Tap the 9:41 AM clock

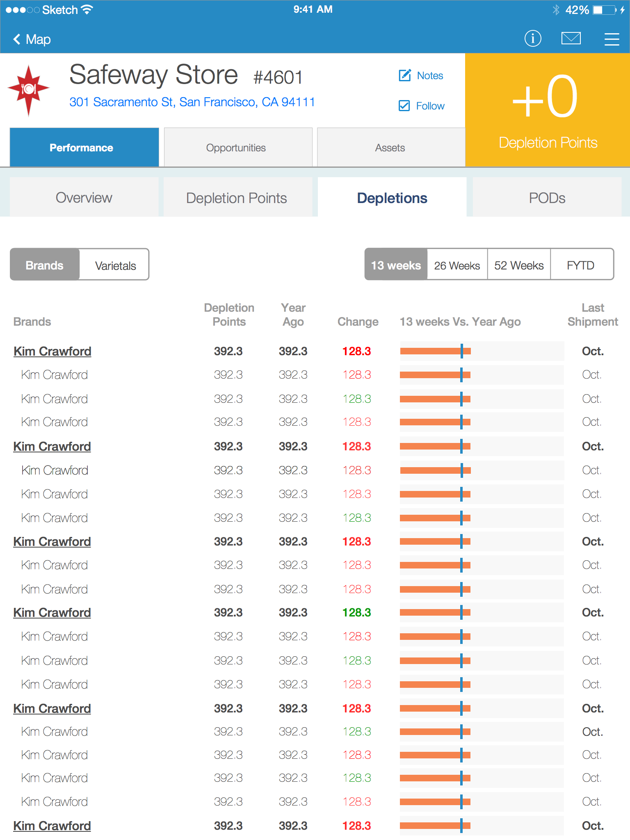click(313, 9)
